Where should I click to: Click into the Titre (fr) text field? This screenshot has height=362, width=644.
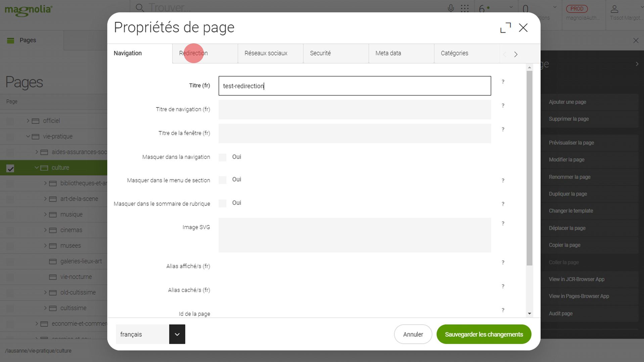point(355,86)
